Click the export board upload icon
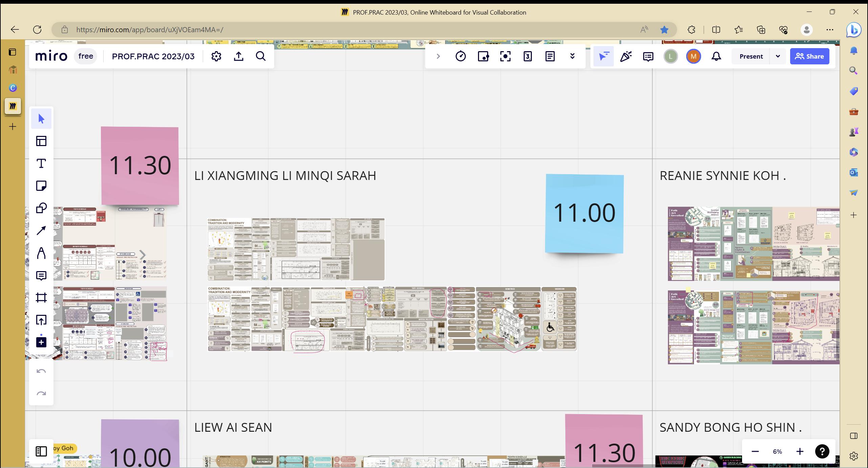Image resolution: width=868 pixels, height=468 pixels. tap(238, 56)
